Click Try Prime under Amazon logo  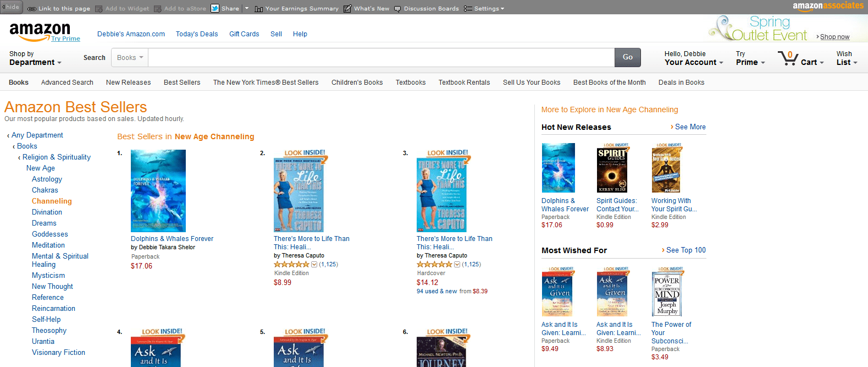[x=66, y=39]
